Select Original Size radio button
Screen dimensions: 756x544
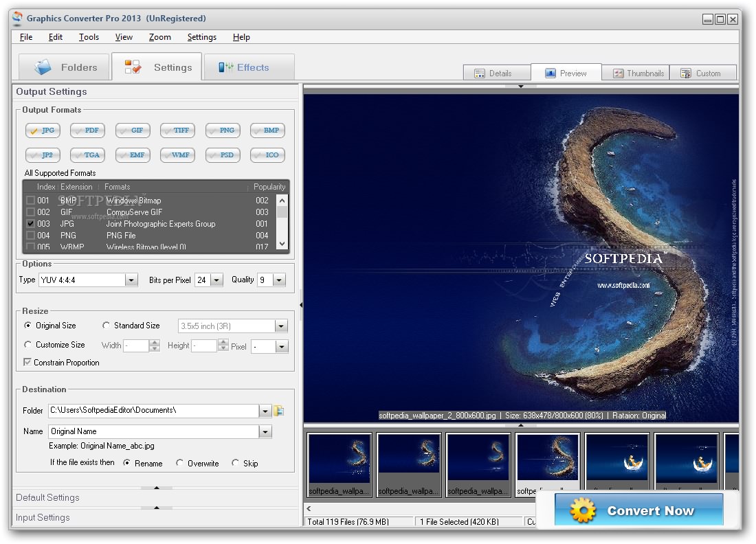(x=28, y=326)
